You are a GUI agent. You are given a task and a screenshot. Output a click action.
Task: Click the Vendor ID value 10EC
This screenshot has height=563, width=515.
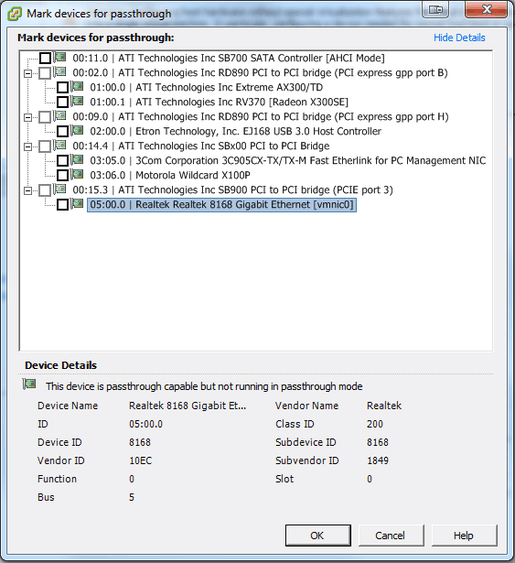click(x=140, y=461)
